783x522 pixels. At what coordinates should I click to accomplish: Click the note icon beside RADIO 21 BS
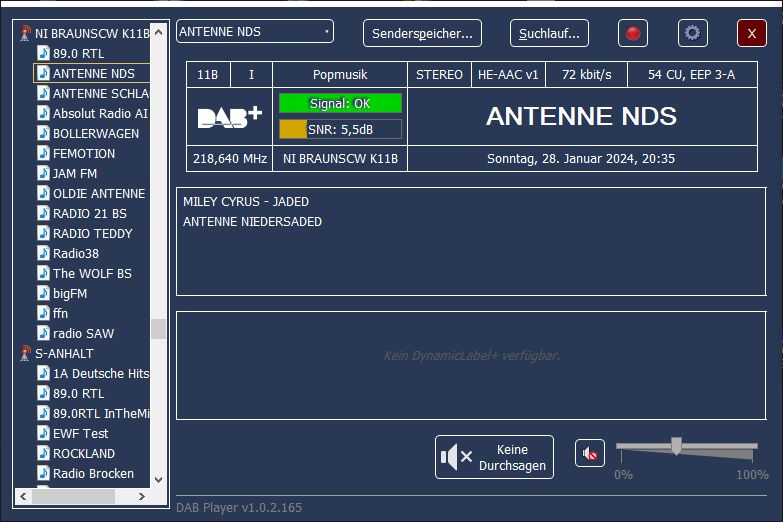tap(43, 213)
